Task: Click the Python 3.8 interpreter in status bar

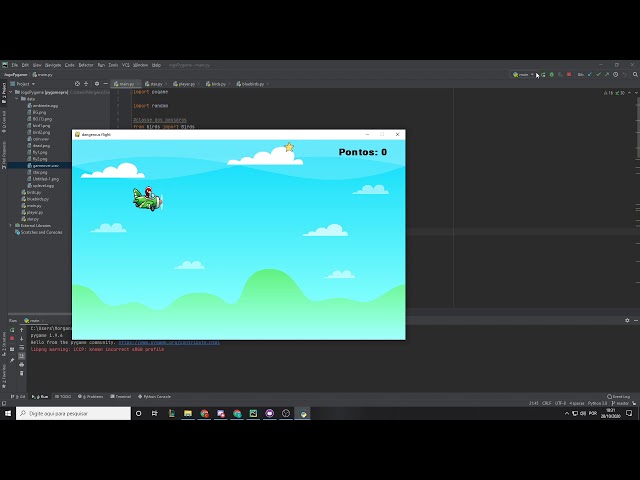Action: [x=597, y=403]
